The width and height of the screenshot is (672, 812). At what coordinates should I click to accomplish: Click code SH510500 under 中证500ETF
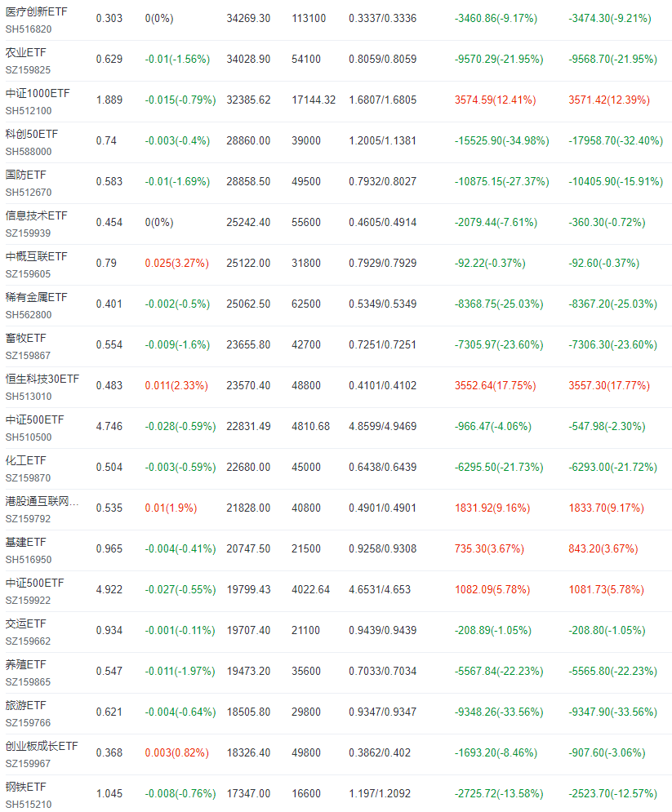pyautogui.click(x=29, y=437)
